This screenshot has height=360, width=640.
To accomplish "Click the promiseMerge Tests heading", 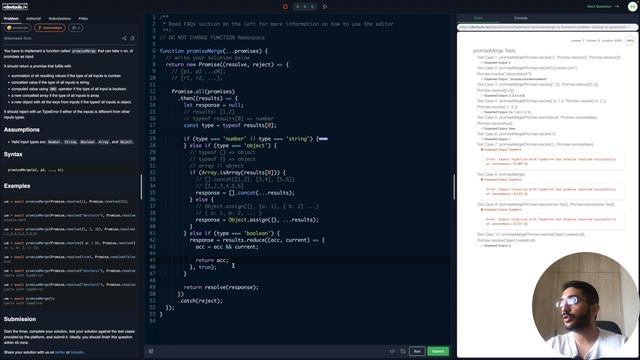I will pos(494,51).
